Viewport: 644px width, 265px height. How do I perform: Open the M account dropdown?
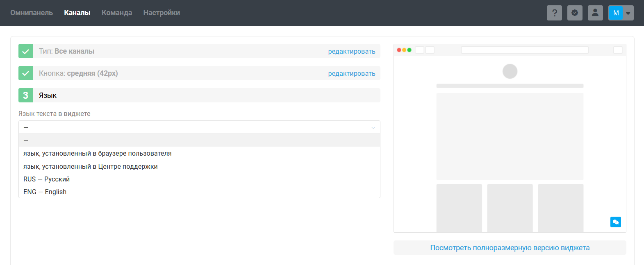621,13
